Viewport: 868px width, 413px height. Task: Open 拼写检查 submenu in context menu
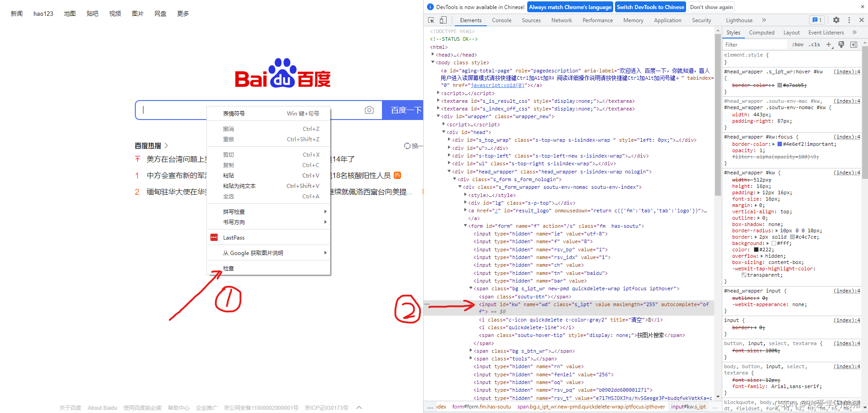coord(269,212)
